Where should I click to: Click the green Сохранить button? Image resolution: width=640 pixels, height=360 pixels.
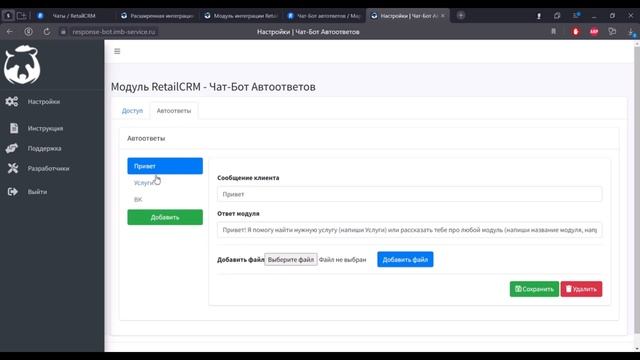click(x=534, y=289)
